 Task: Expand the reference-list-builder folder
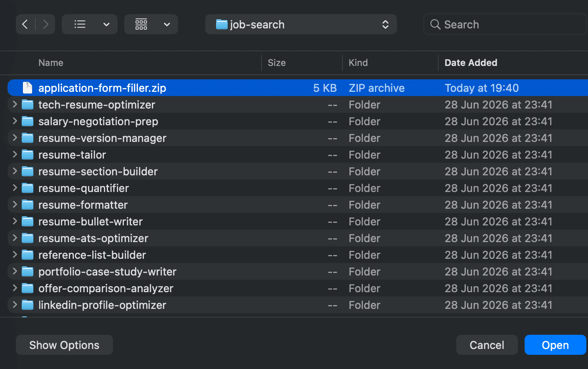click(15, 255)
